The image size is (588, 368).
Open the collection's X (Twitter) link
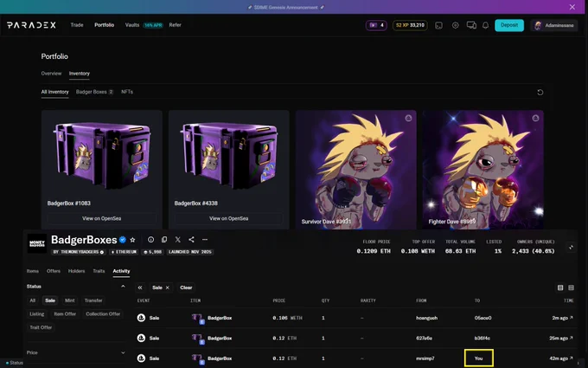[x=178, y=239]
